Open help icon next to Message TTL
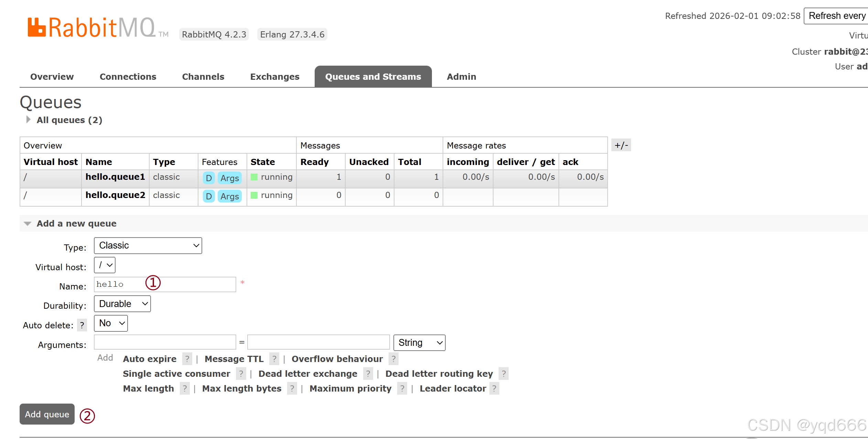The image size is (868, 439). click(274, 359)
